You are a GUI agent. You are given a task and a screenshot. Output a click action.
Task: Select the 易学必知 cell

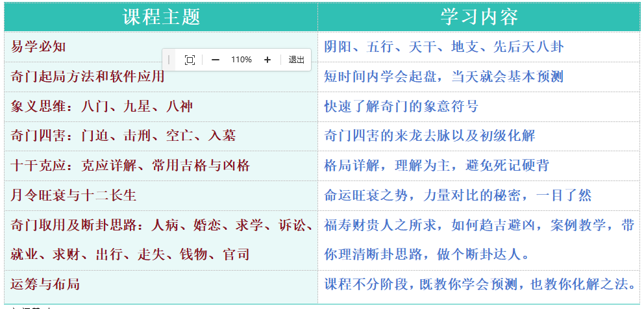tap(39, 47)
